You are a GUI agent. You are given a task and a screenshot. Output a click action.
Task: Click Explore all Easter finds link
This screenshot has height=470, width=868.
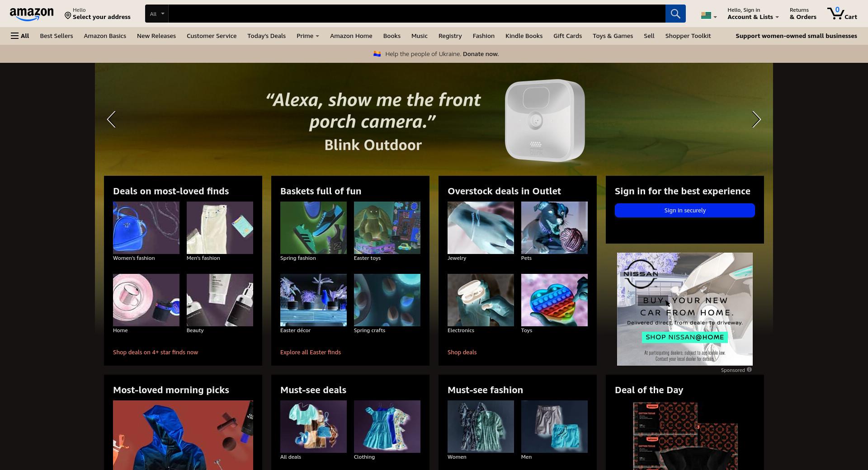pos(311,352)
